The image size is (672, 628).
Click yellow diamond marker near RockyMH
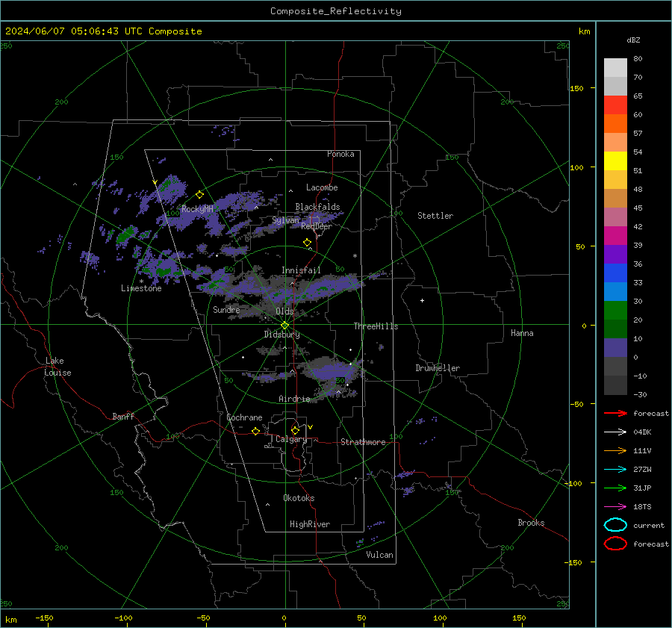[x=199, y=195]
